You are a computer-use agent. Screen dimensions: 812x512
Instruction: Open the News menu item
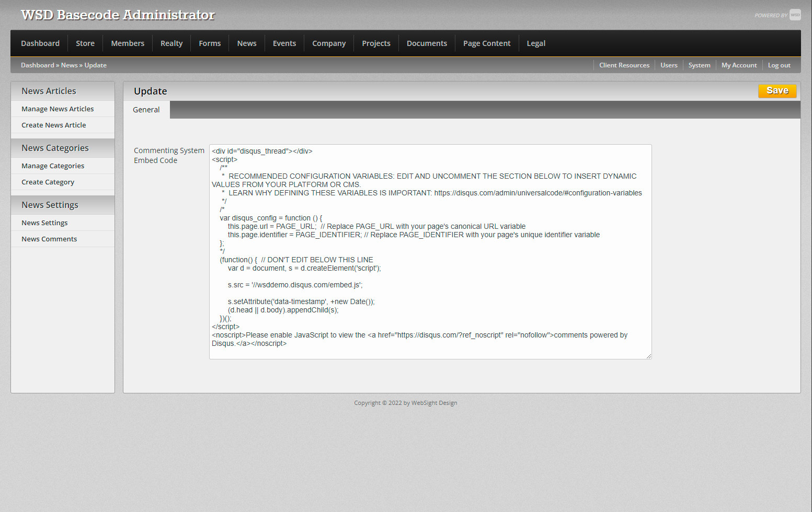[247, 43]
